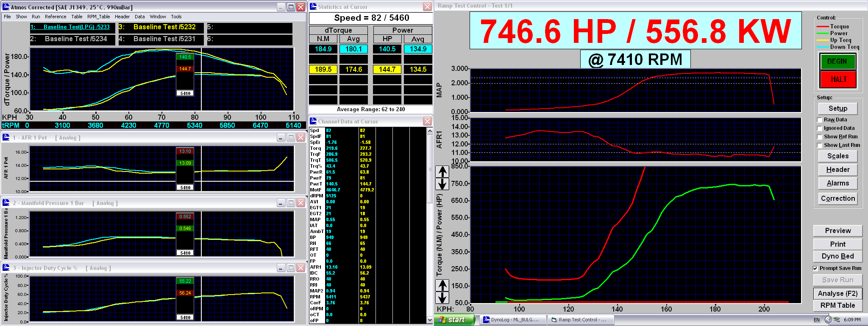Expand the hidden system tray icons

828,320
